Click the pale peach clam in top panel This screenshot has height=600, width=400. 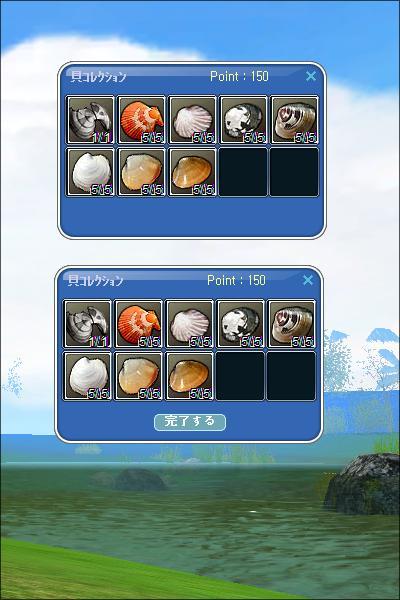(x=142, y=172)
